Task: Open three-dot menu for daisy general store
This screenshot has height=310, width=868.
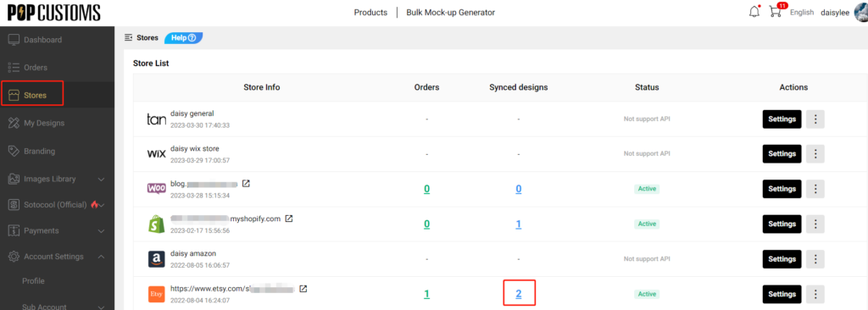Action: point(815,119)
